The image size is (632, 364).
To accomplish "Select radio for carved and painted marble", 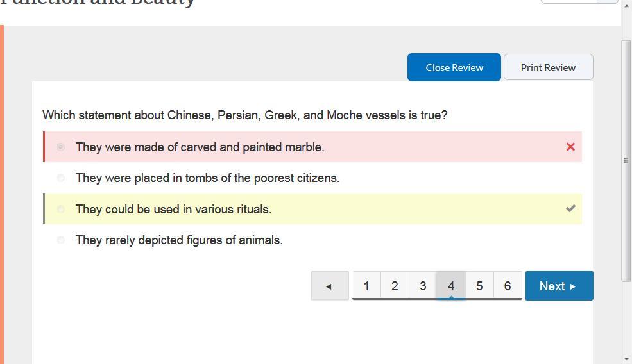I will click(x=60, y=147).
